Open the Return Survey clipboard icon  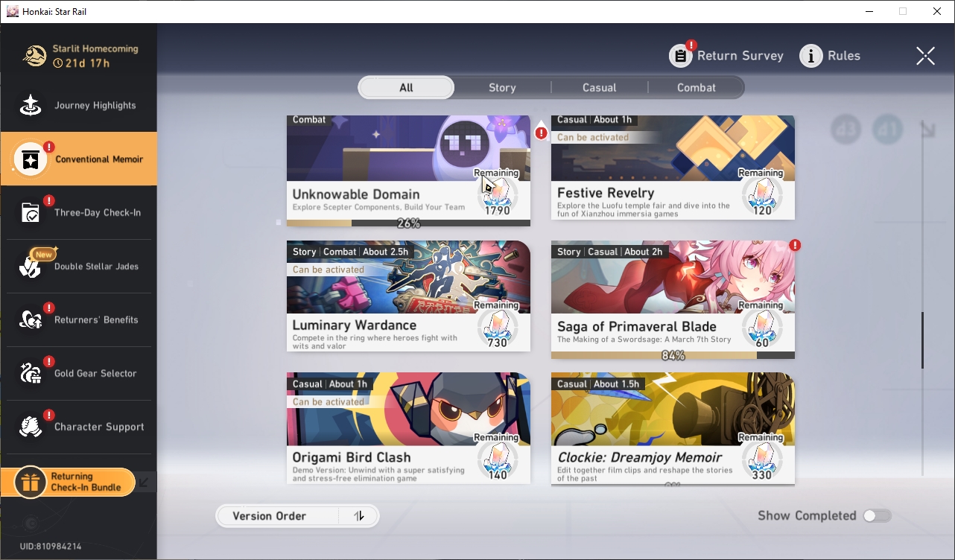tap(680, 56)
